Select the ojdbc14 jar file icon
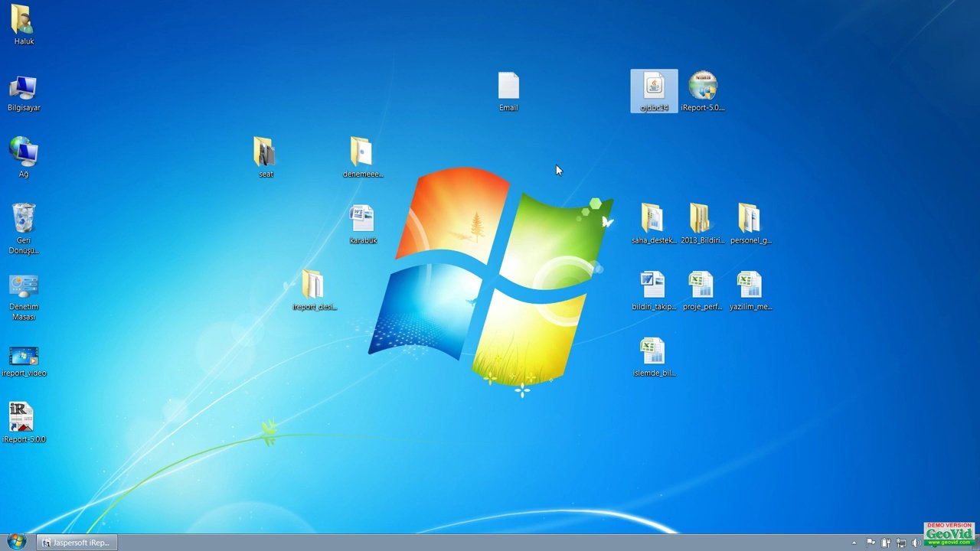 pos(654,86)
